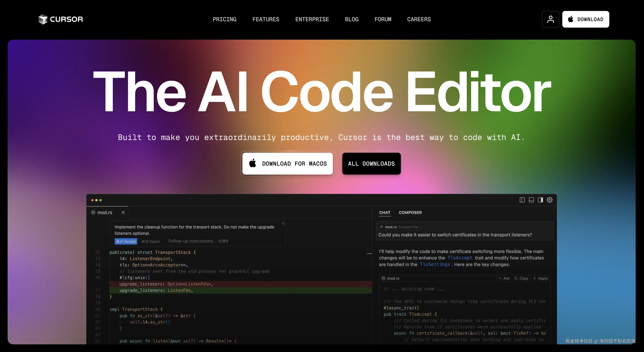This screenshot has width=644, height=352.
Task: Open the Pricing page
Action: (x=224, y=19)
